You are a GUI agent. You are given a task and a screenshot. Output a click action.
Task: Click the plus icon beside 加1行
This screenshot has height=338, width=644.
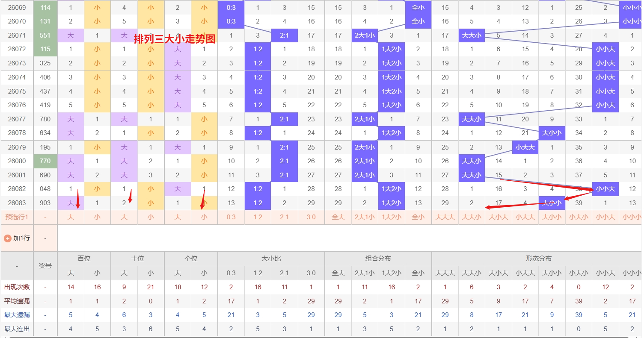click(7, 238)
